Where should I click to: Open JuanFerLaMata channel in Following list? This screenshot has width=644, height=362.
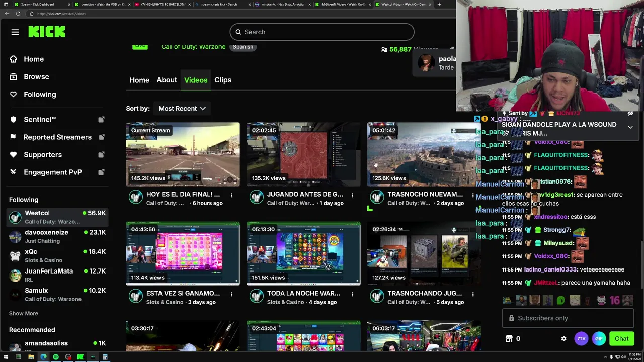click(x=57, y=275)
